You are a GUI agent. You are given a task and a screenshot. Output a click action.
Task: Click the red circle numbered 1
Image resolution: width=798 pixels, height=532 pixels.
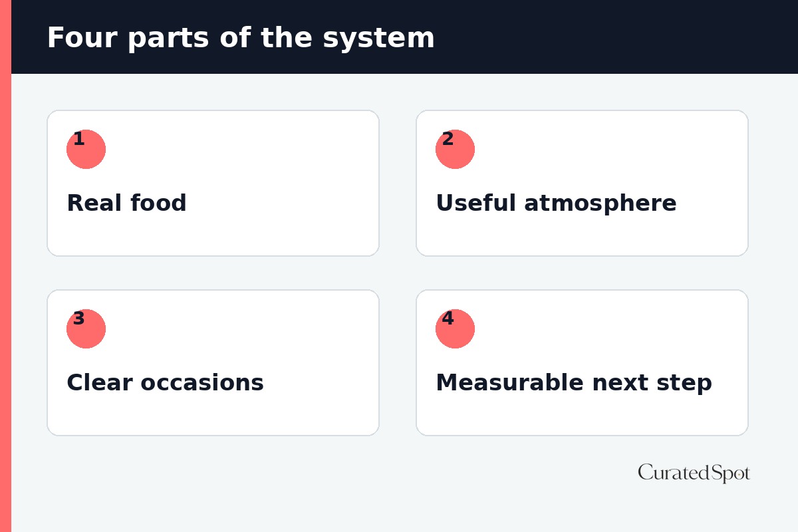pos(86,149)
